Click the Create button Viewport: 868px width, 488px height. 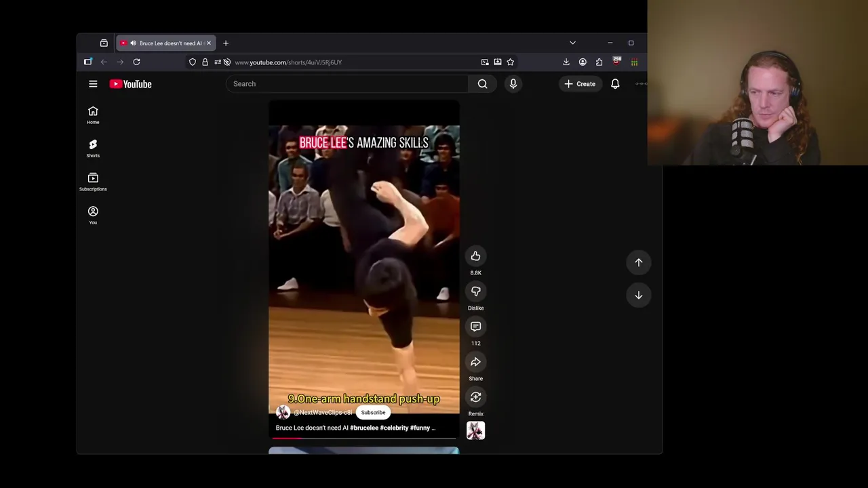pyautogui.click(x=580, y=84)
